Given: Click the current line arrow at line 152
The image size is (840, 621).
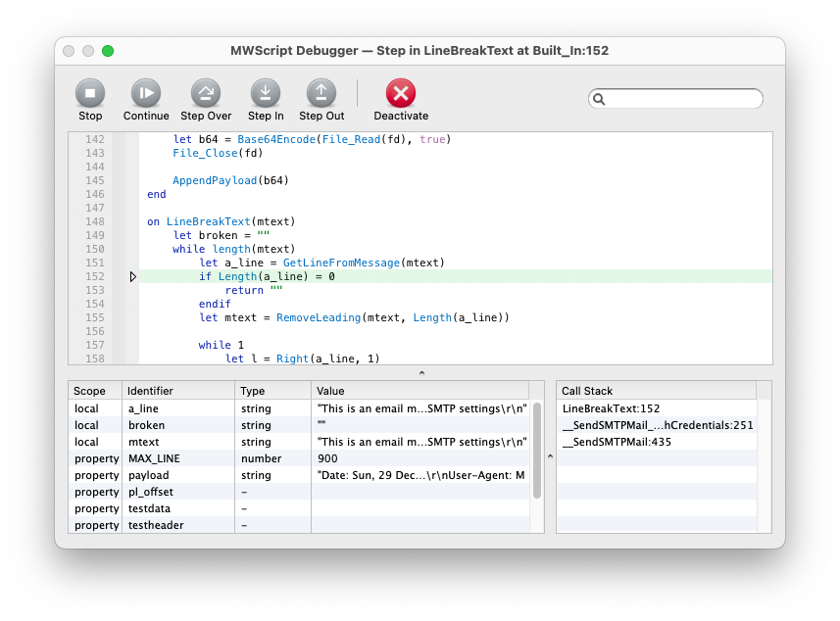Looking at the screenshot, I should (x=133, y=277).
